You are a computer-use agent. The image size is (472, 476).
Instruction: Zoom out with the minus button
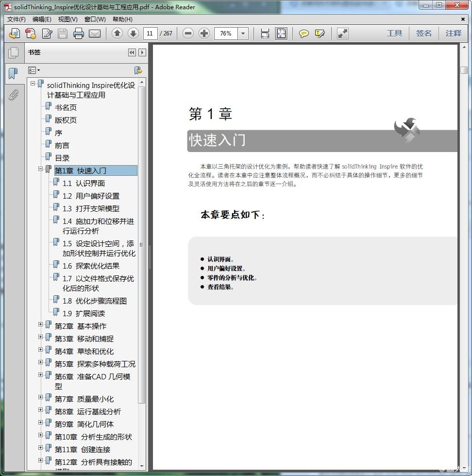[x=188, y=34]
